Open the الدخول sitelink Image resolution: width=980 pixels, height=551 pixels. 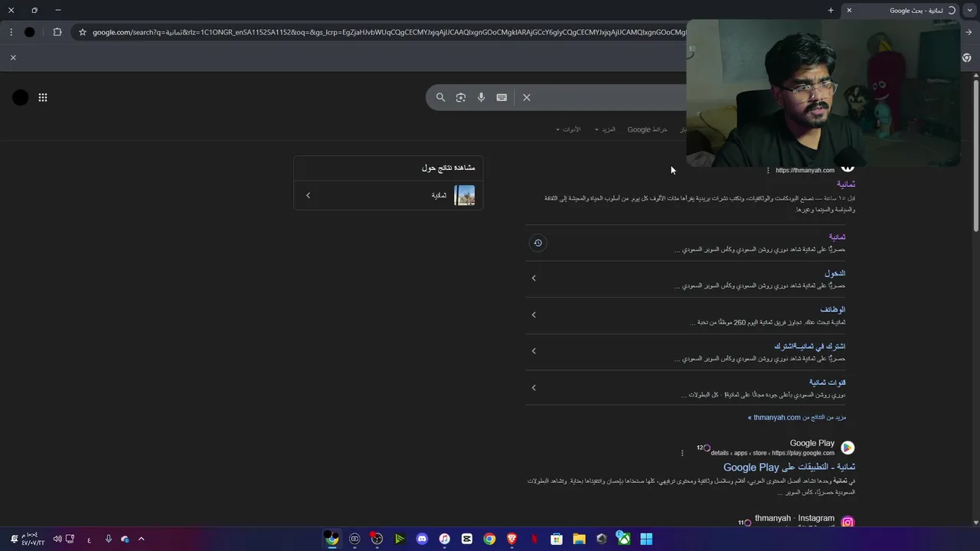pos(835,273)
